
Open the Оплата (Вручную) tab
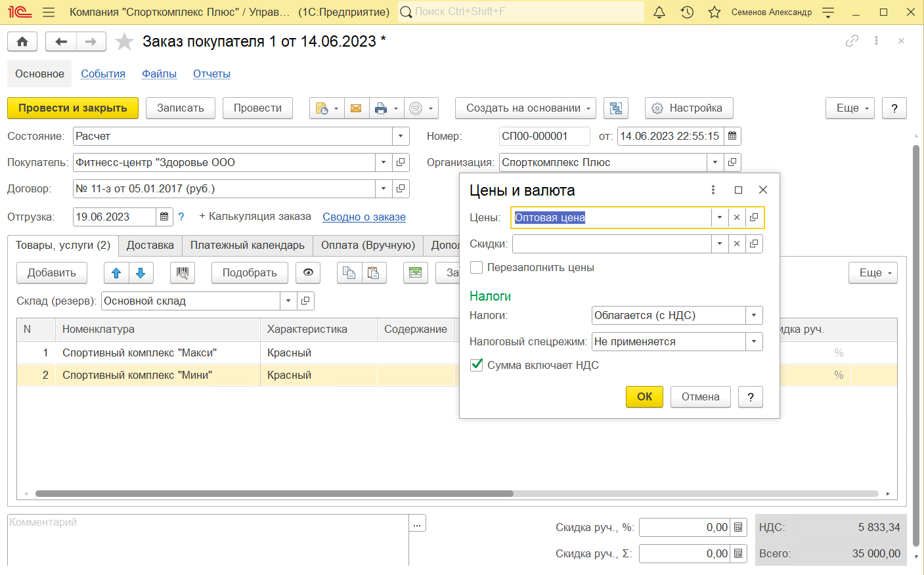pos(368,245)
